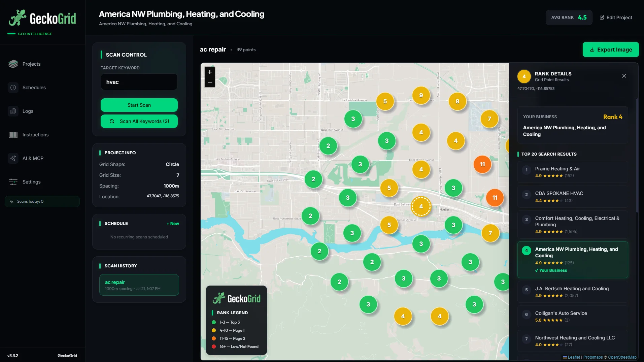
Task: Open the Schedules clock icon
Action: click(13, 88)
